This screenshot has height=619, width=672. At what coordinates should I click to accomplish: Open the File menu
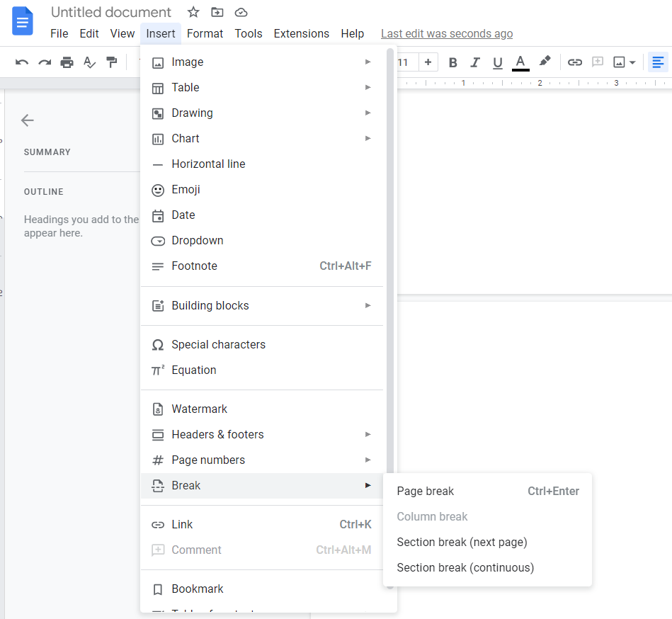coord(59,33)
